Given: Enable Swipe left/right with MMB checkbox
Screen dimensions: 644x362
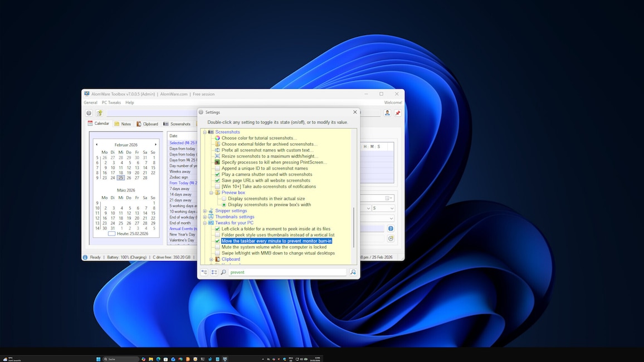Looking at the screenshot, I should (x=217, y=253).
